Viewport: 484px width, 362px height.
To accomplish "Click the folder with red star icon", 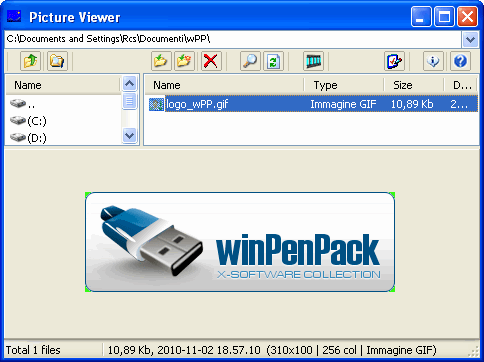I will tap(184, 61).
